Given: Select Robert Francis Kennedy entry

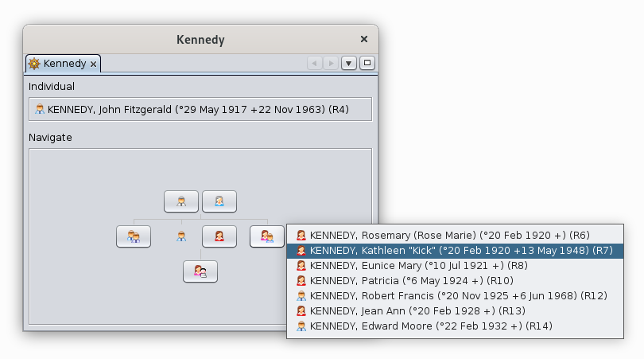Looking at the screenshot, I should coord(455,295).
